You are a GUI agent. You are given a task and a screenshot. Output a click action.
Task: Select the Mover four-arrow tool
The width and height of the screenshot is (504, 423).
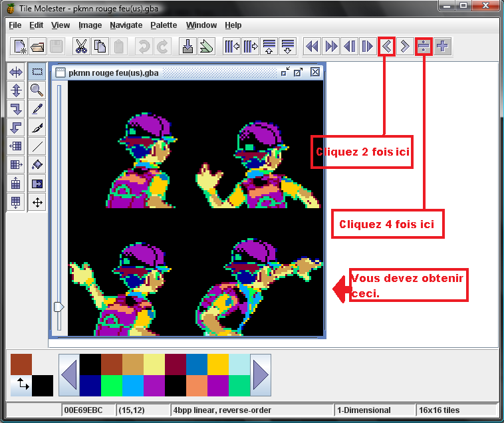(x=37, y=202)
